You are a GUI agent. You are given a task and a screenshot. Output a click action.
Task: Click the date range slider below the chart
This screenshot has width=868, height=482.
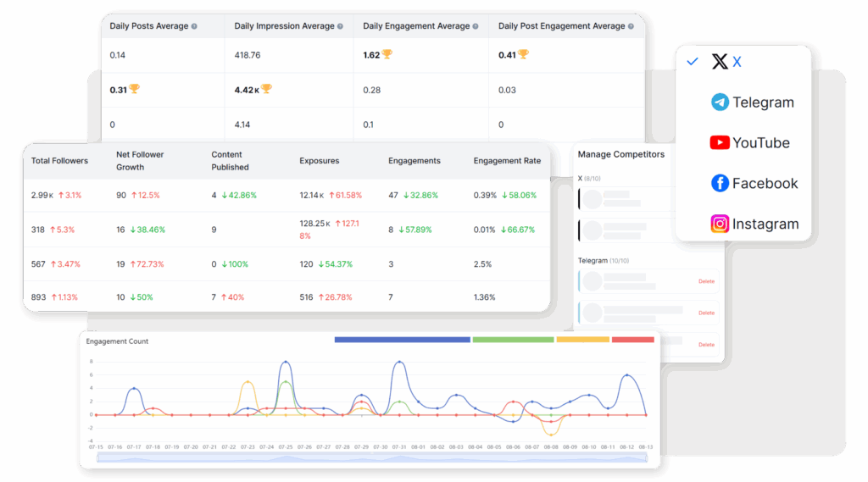[378, 457]
